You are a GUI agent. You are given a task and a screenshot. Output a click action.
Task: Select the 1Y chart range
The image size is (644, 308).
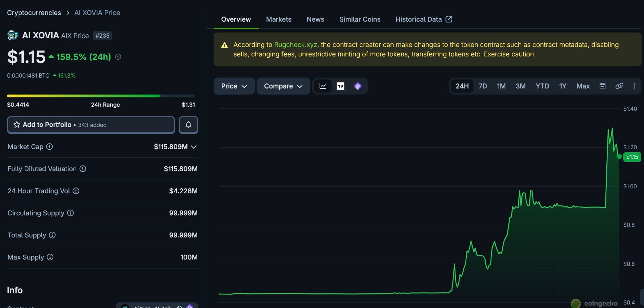[563, 86]
